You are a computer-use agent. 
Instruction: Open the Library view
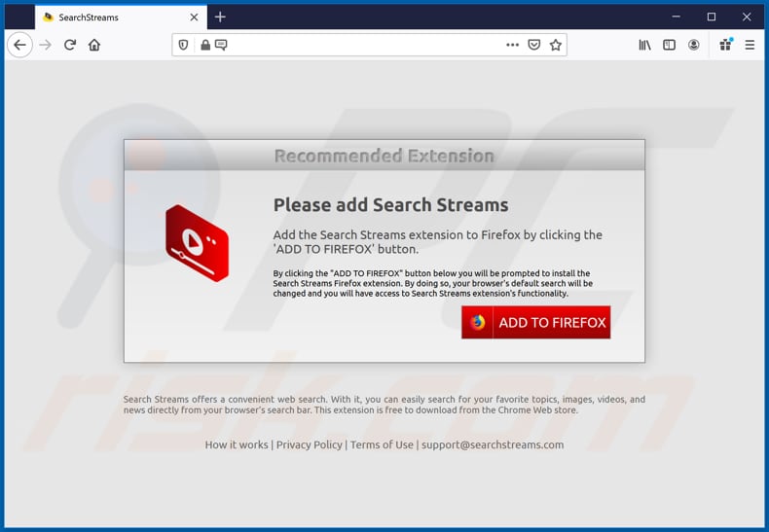645,45
